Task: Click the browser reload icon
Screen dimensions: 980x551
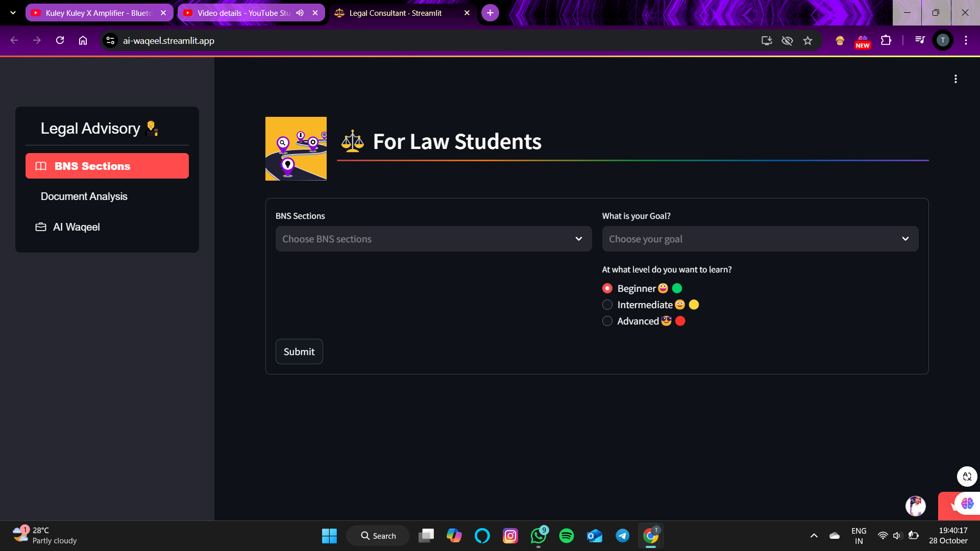Action: coord(60,40)
